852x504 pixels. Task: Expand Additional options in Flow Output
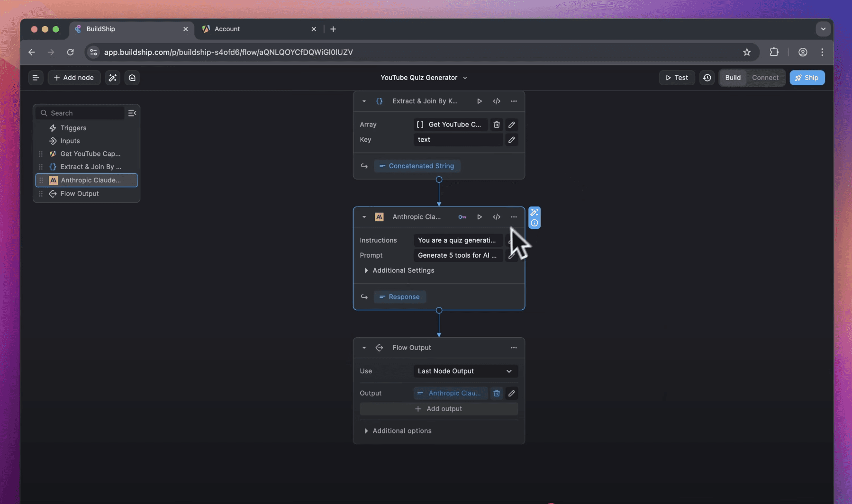coord(398,431)
